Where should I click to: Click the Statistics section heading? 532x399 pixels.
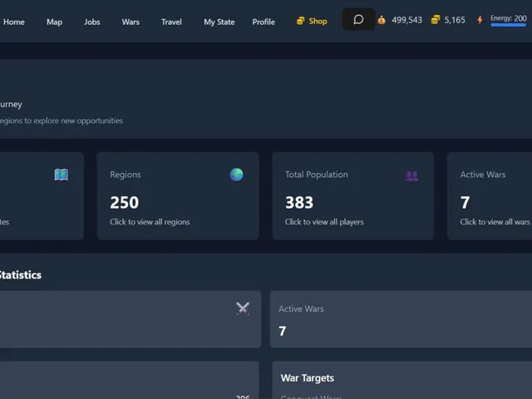click(x=21, y=275)
